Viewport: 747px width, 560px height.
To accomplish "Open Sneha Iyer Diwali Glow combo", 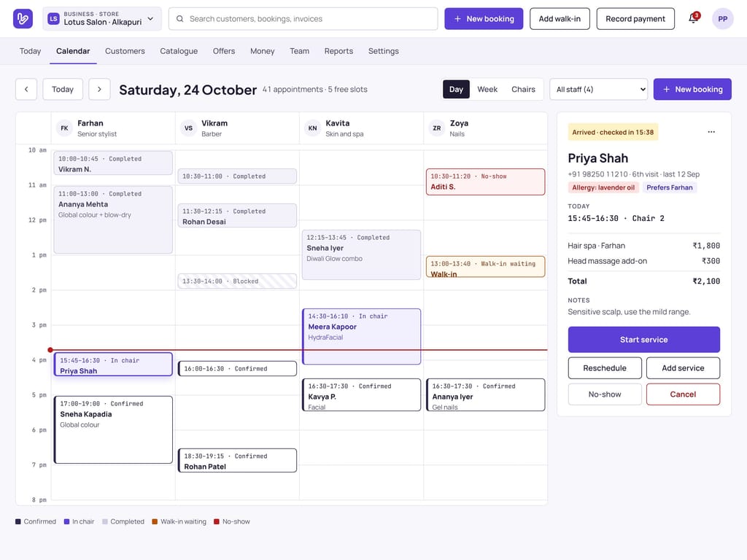I will 361,254.
